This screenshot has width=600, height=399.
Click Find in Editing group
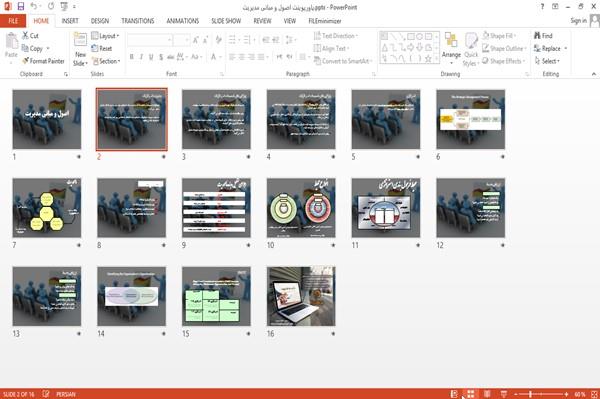[543, 36]
